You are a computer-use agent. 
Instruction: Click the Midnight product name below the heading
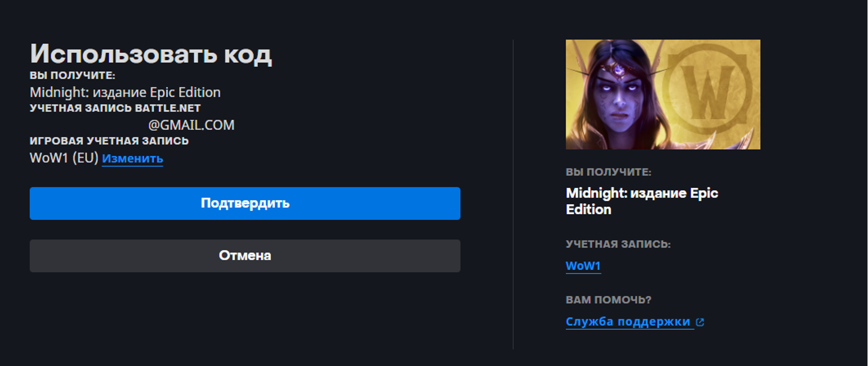pos(125,93)
